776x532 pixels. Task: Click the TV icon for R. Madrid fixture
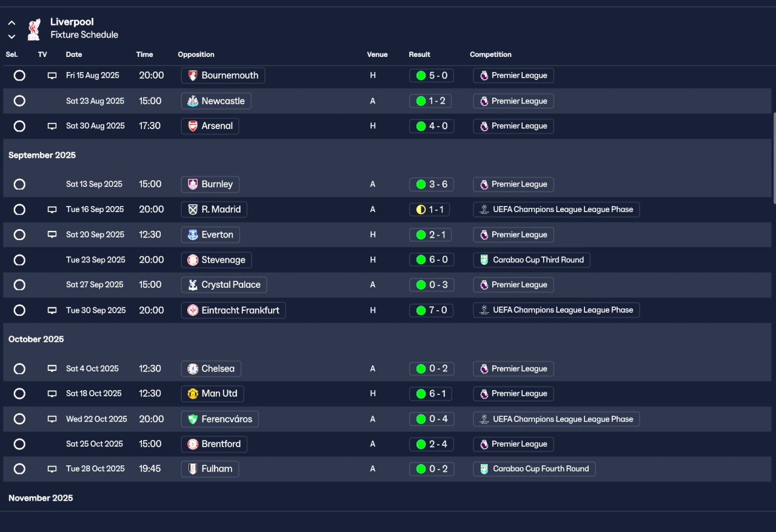pos(52,210)
